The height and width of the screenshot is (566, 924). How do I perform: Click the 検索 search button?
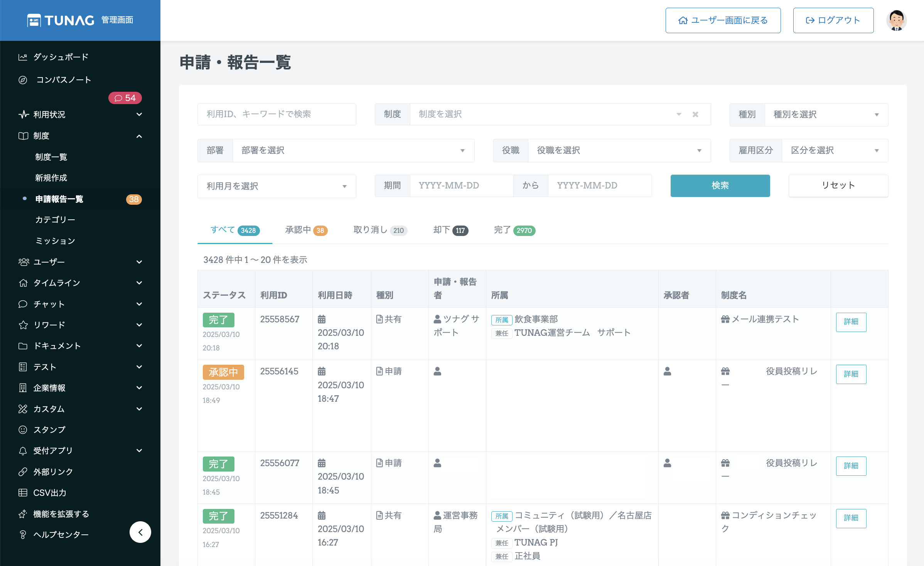coord(720,185)
